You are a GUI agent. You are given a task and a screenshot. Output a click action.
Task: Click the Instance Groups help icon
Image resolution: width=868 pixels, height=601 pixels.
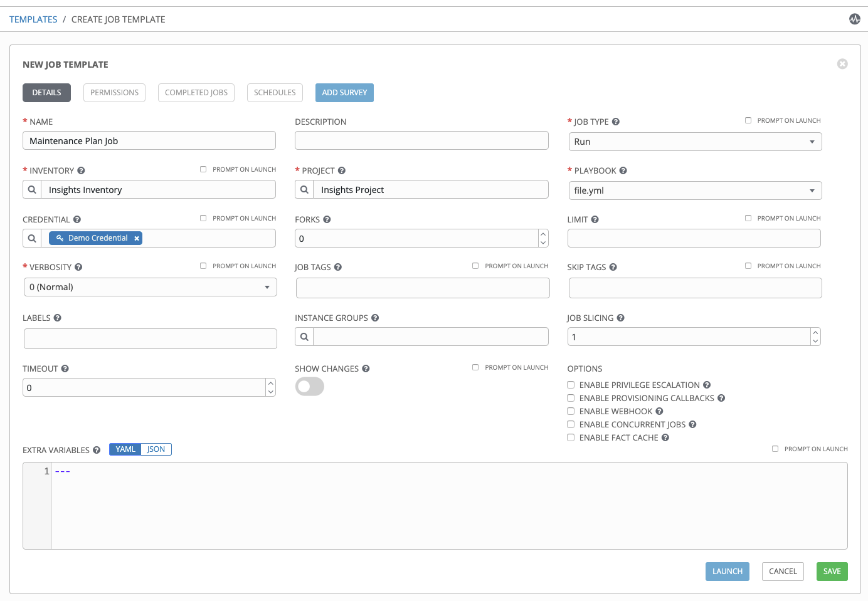(375, 318)
